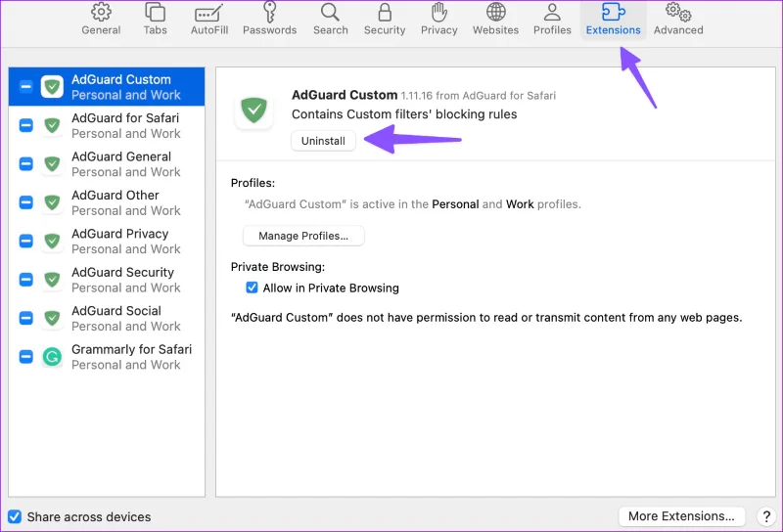Open the Search preferences tab
The height and width of the screenshot is (532, 783).
point(330,20)
